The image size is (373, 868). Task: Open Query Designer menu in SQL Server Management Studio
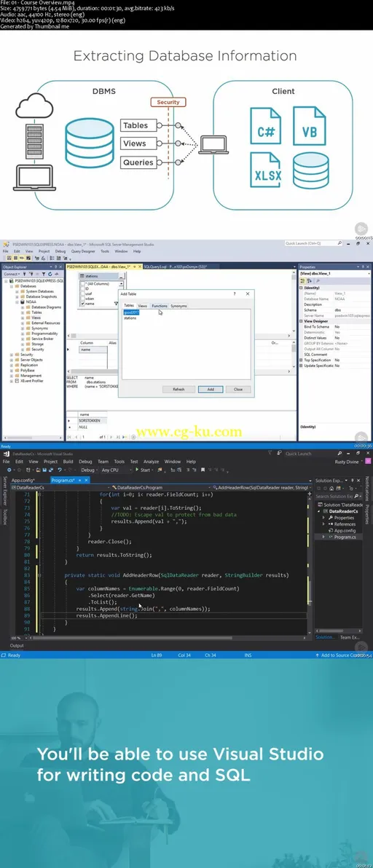(x=82, y=250)
